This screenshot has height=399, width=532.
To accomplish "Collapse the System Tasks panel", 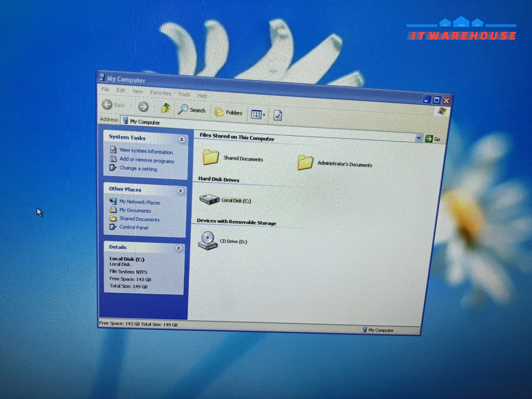I will click(x=181, y=139).
